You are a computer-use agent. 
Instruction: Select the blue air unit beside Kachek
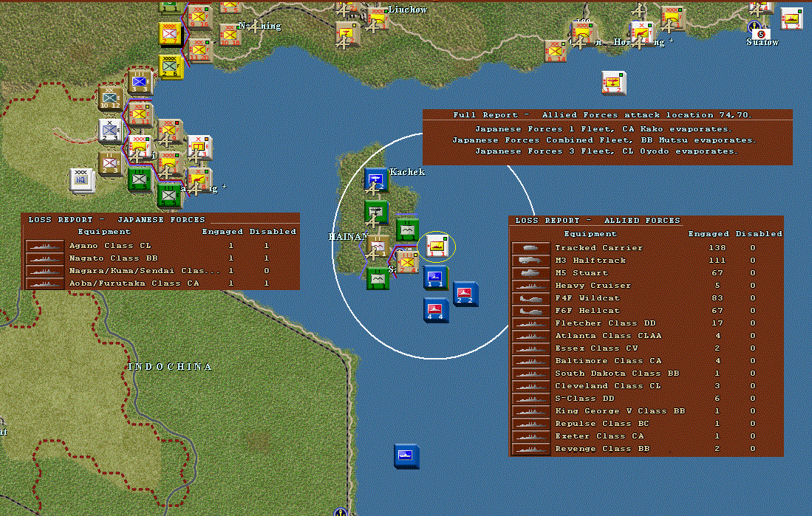[x=376, y=180]
